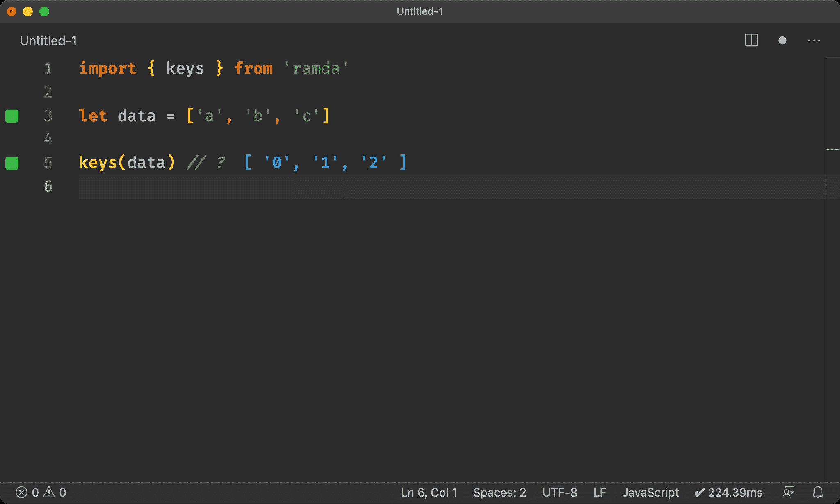Click the minimap scrollbar marker on the right
Screen dimensions: 840x504
(833, 150)
